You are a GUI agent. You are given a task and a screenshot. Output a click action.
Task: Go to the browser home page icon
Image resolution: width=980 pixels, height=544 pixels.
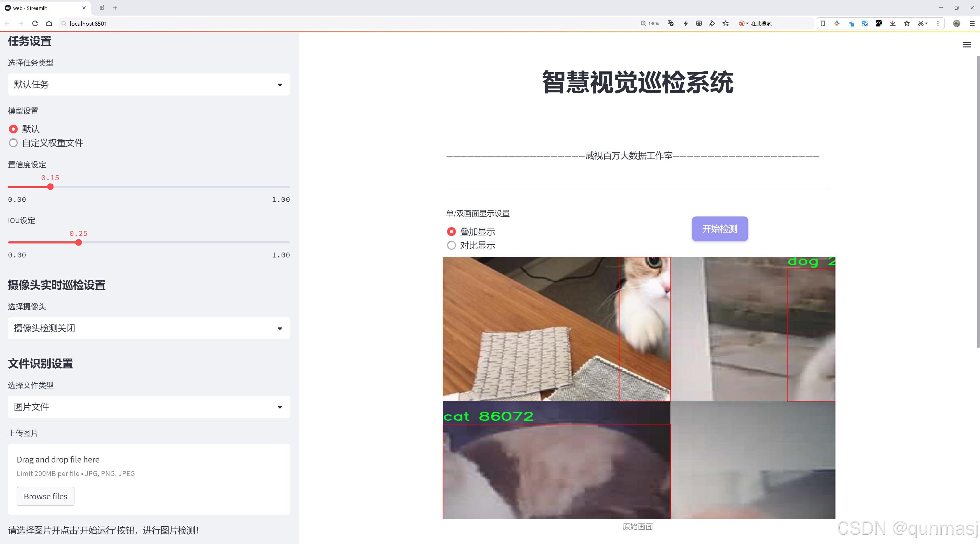(49, 24)
